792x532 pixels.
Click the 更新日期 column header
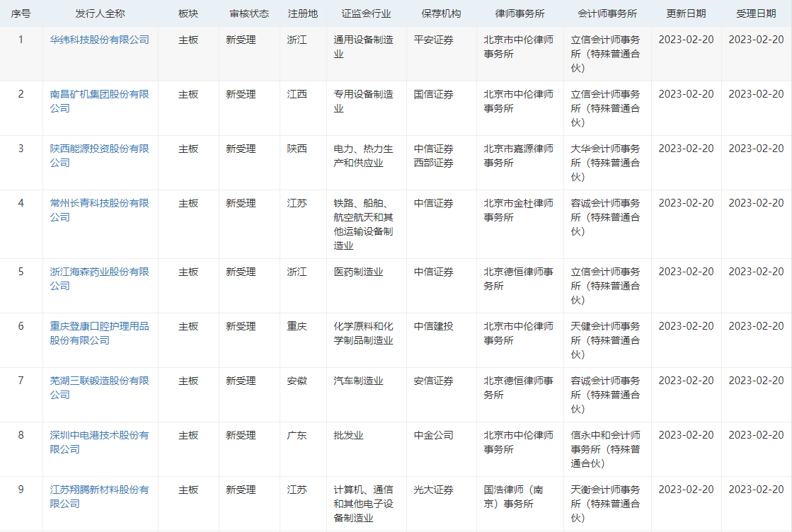click(x=686, y=13)
